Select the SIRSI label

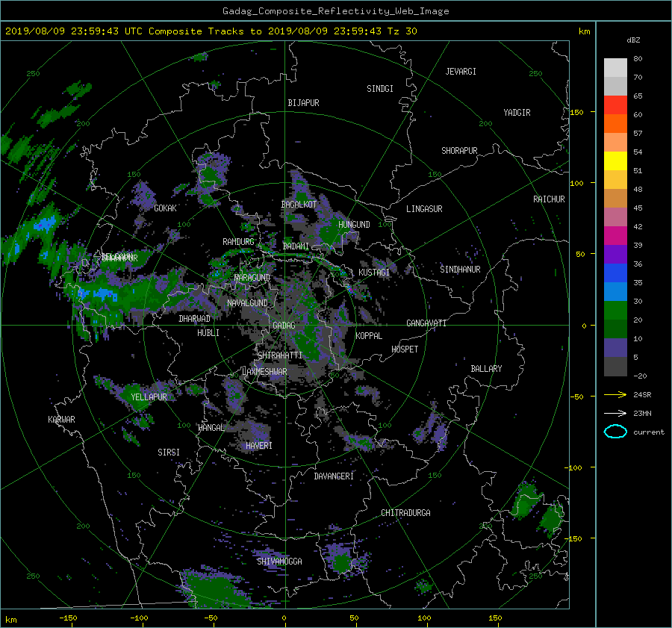[169, 453]
